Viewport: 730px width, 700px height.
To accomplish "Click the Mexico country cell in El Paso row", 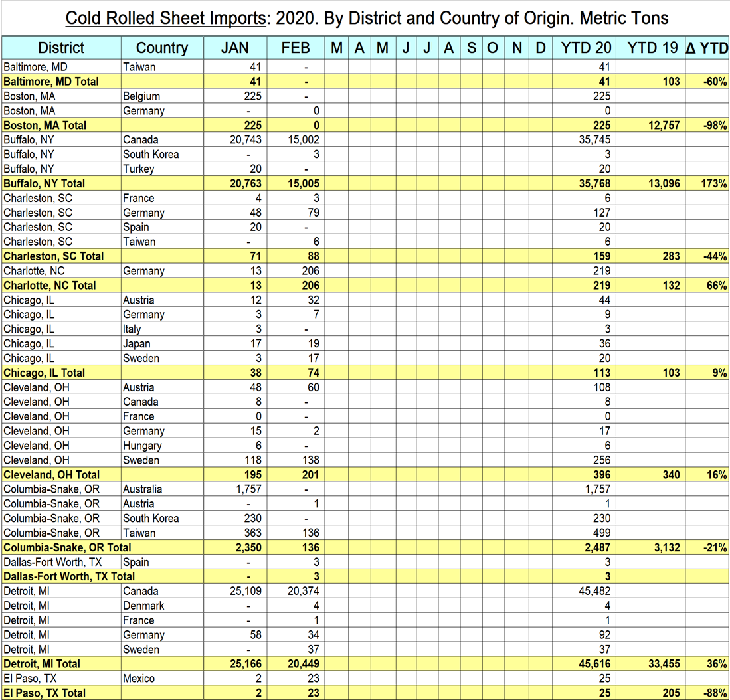I will pos(139,678).
